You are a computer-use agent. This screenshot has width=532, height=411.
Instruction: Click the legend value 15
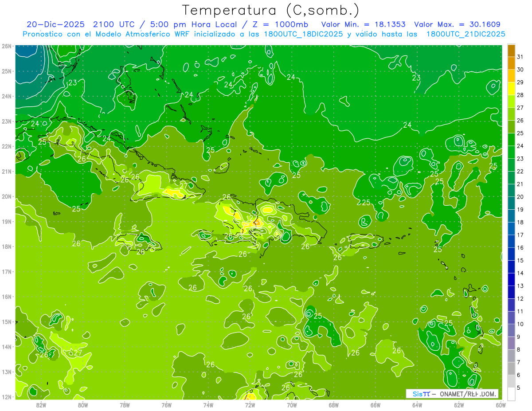coord(520,260)
